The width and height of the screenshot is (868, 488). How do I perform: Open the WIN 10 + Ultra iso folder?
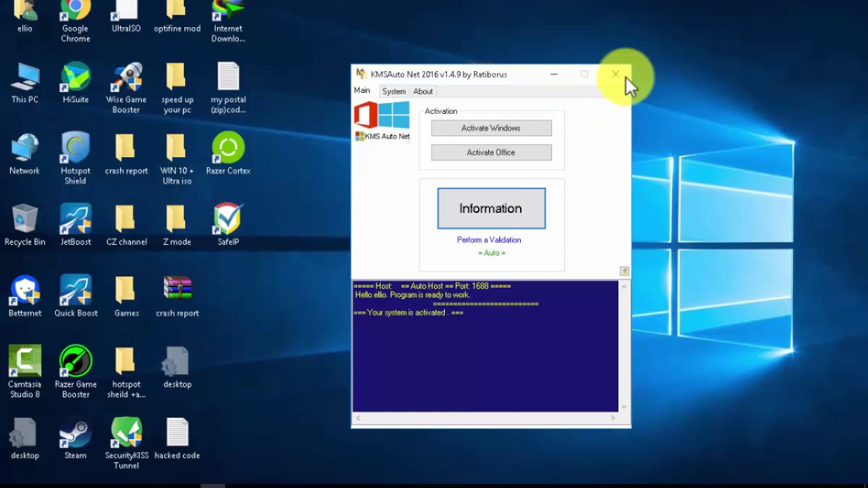click(x=177, y=159)
